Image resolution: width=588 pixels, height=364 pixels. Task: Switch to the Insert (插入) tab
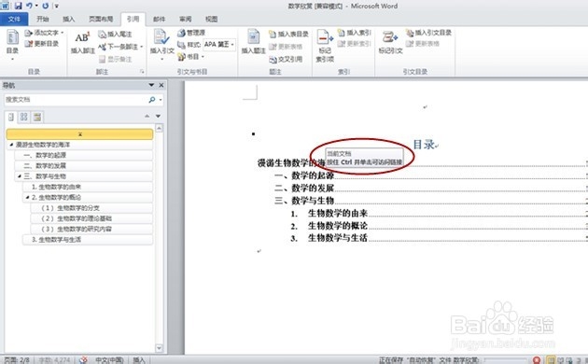(69, 19)
